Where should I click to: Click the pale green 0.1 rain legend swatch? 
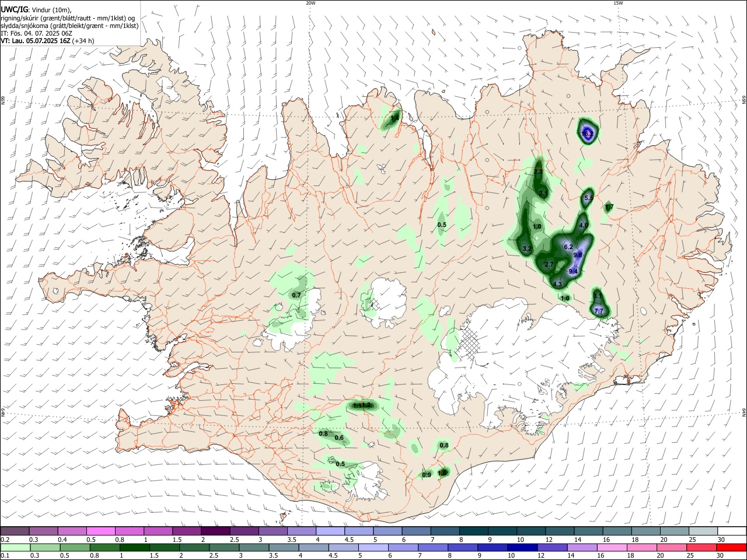click(15, 548)
